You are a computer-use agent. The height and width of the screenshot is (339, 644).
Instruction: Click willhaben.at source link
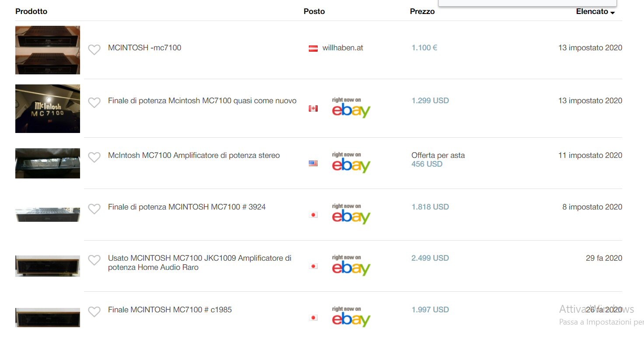(x=343, y=48)
